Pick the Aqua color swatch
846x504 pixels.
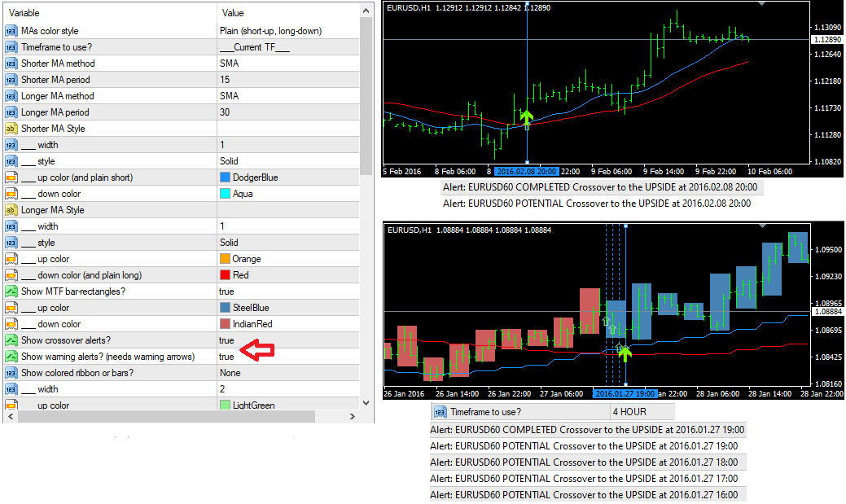225,194
